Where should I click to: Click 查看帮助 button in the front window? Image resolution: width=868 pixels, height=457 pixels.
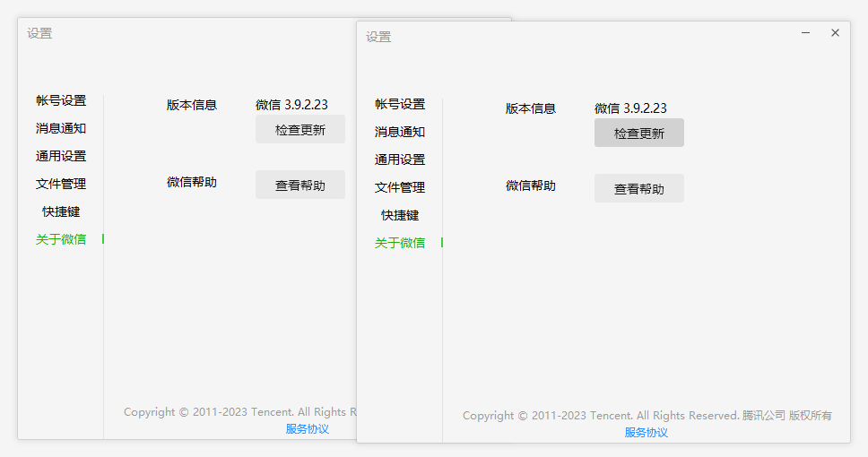638,188
